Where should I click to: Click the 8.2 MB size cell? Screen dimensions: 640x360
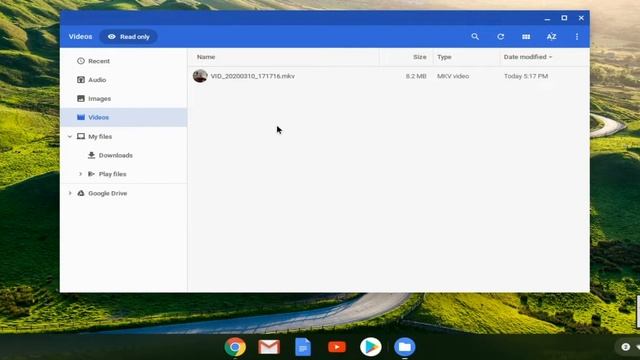coord(416,76)
